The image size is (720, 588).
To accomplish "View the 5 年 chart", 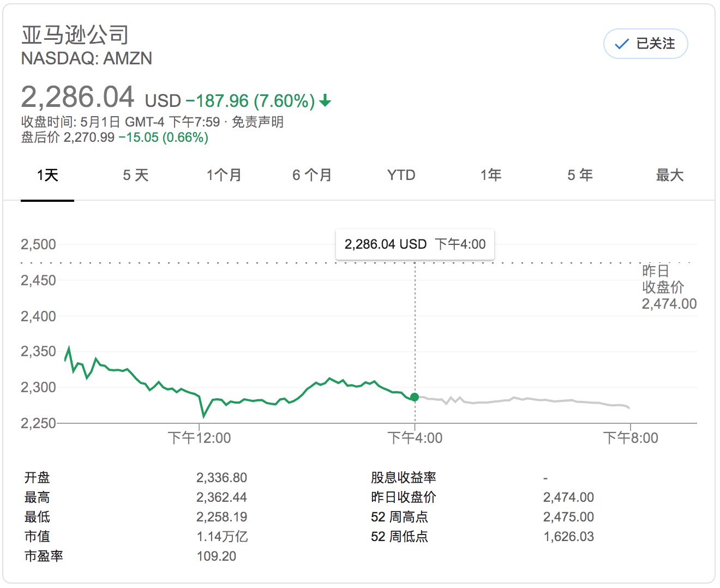I will [x=580, y=175].
